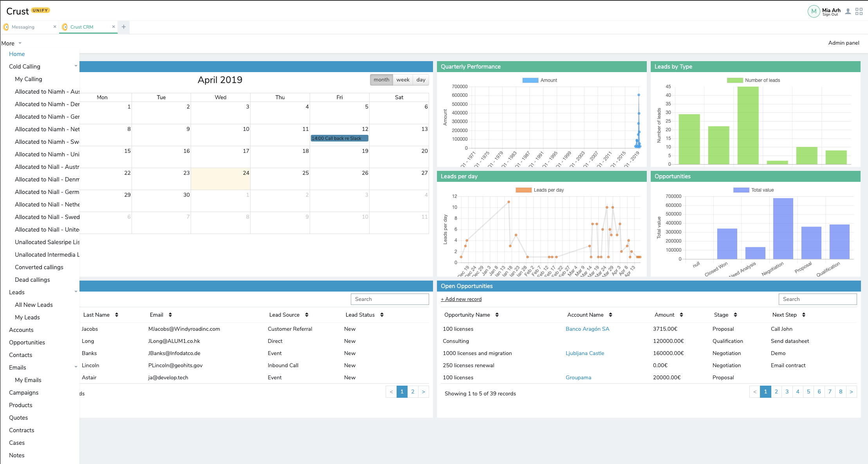This screenshot has width=868, height=464.
Task: Click the apps grid icon beside profile
Action: pyautogui.click(x=860, y=11)
